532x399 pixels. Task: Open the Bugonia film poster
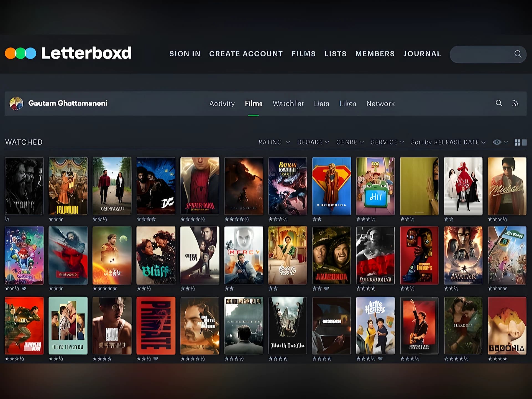[x=507, y=326]
